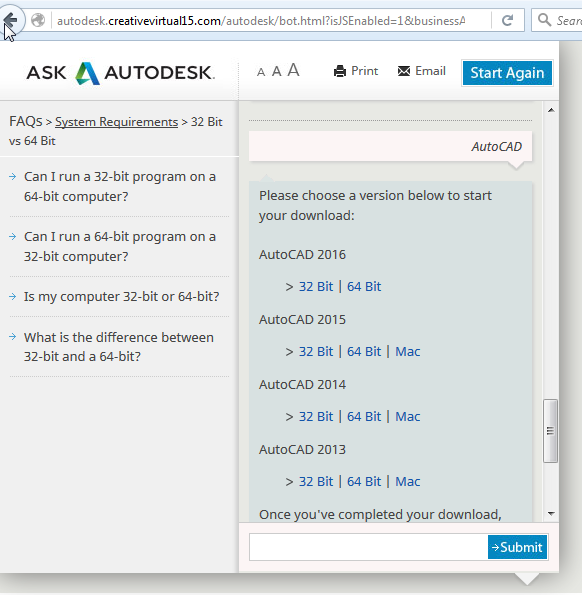Click the search magnifier icon
Screen dimensions: 582x595
(x=544, y=20)
